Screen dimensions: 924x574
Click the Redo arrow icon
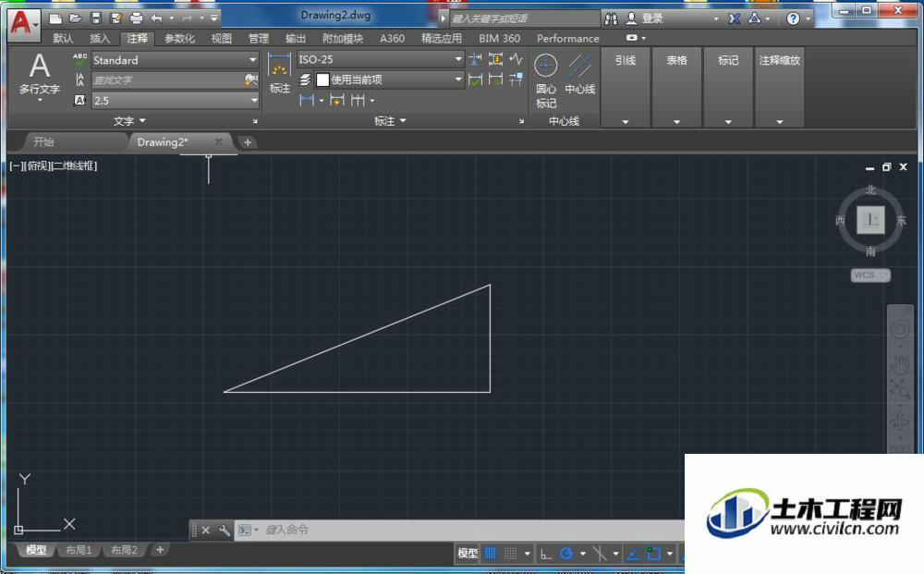[187, 18]
